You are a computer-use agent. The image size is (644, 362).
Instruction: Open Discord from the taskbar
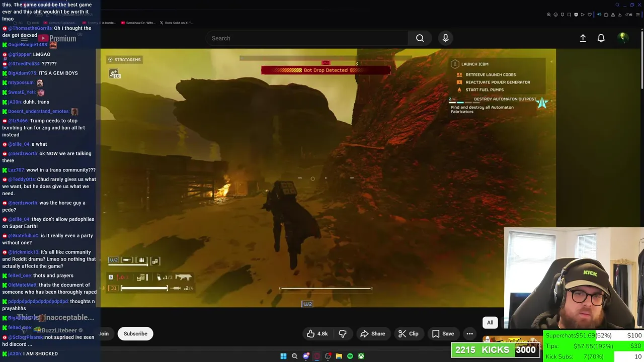[x=305, y=356]
